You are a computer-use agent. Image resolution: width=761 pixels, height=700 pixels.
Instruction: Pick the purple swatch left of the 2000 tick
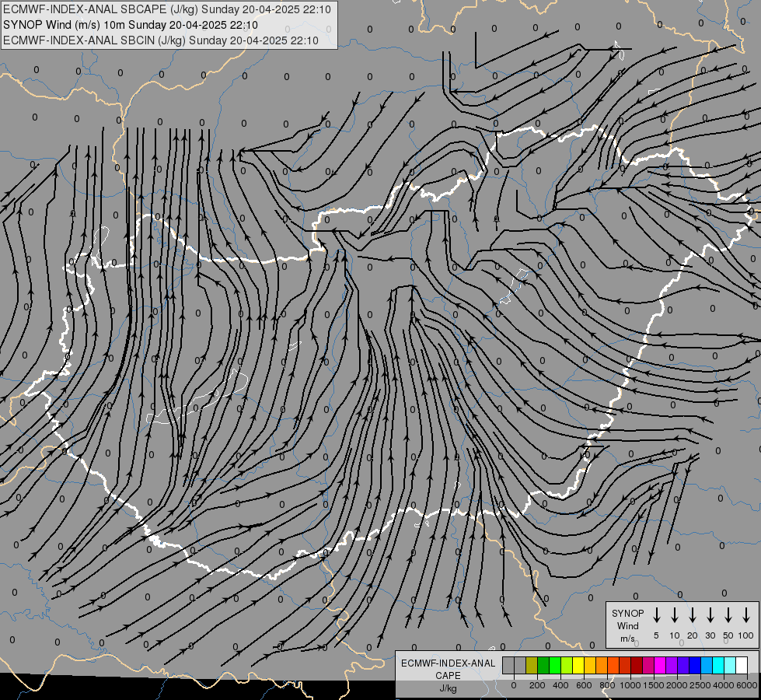tap(672, 665)
